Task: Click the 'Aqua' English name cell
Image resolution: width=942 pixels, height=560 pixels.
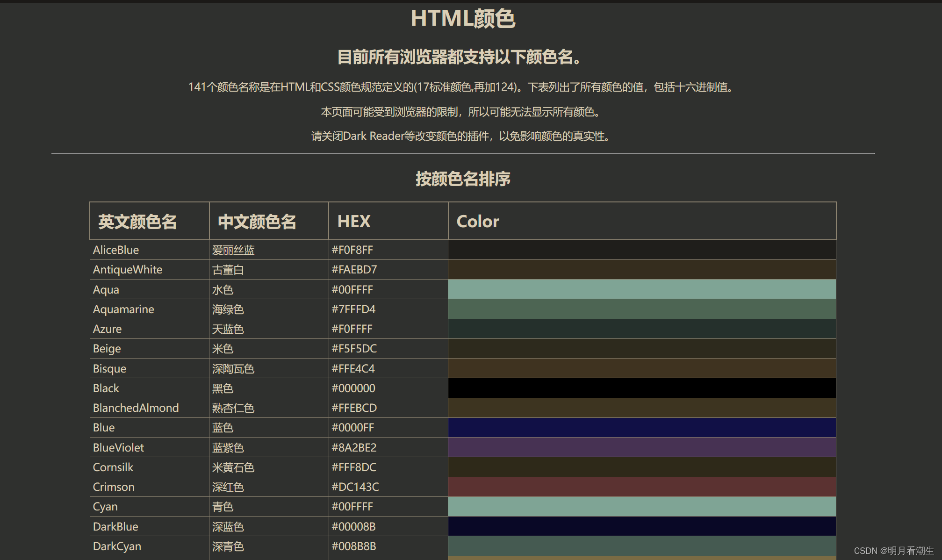Action: (150, 289)
